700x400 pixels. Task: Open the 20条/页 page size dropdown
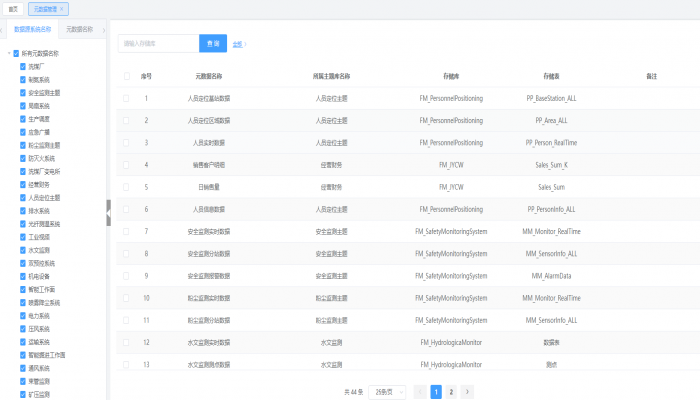tap(387, 392)
